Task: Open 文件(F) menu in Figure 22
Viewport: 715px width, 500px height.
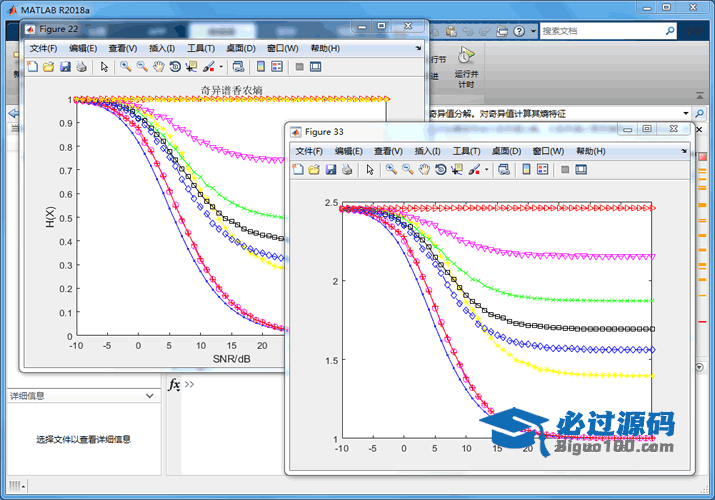Action: tap(43, 48)
